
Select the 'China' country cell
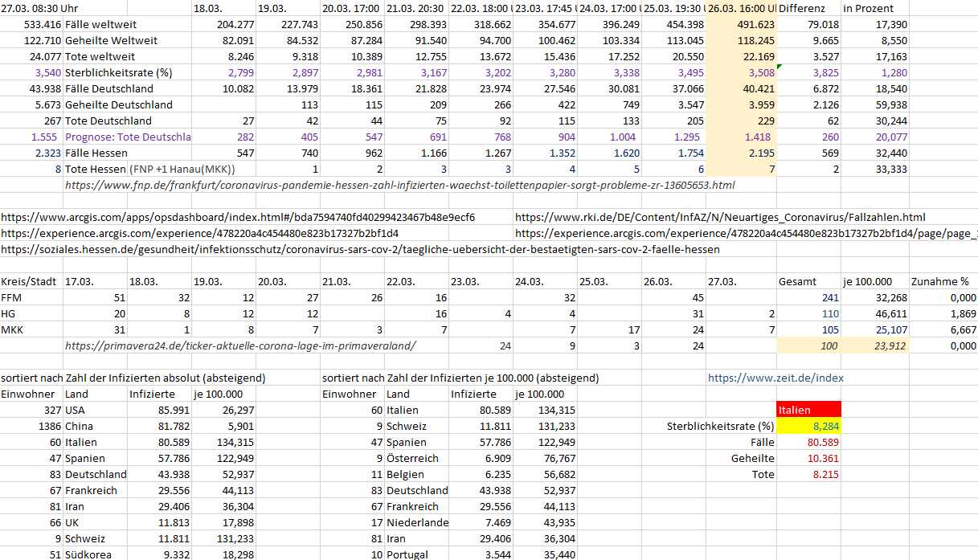point(79,426)
